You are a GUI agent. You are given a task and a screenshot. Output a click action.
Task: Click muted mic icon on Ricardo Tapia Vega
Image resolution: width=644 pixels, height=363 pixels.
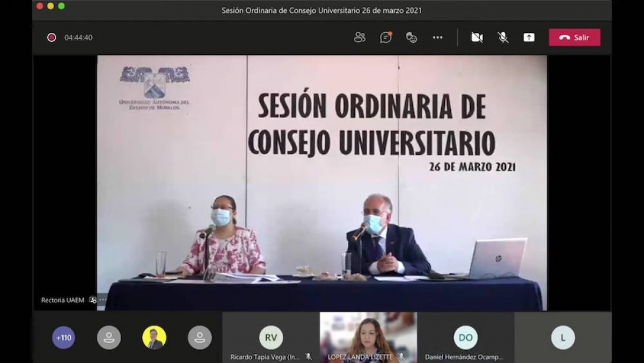pyautogui.click(x=309, y=357)
